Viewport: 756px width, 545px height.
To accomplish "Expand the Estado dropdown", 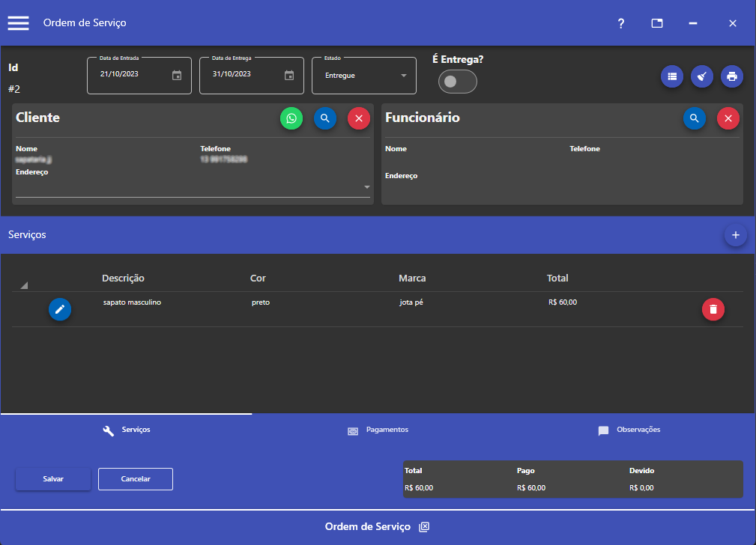I will pos(403,76).
